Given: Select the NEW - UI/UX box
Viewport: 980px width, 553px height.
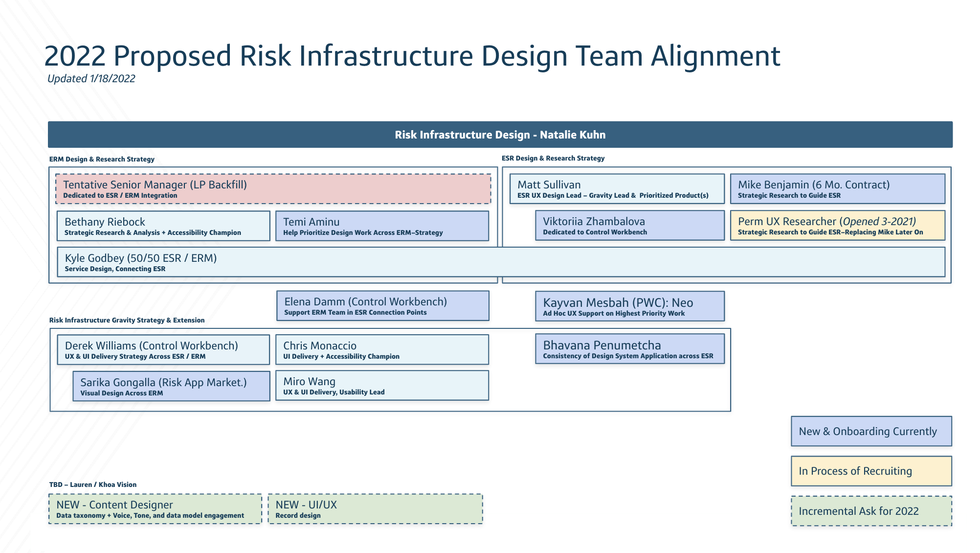Looking at the screenshot, I should click(375, 509).
